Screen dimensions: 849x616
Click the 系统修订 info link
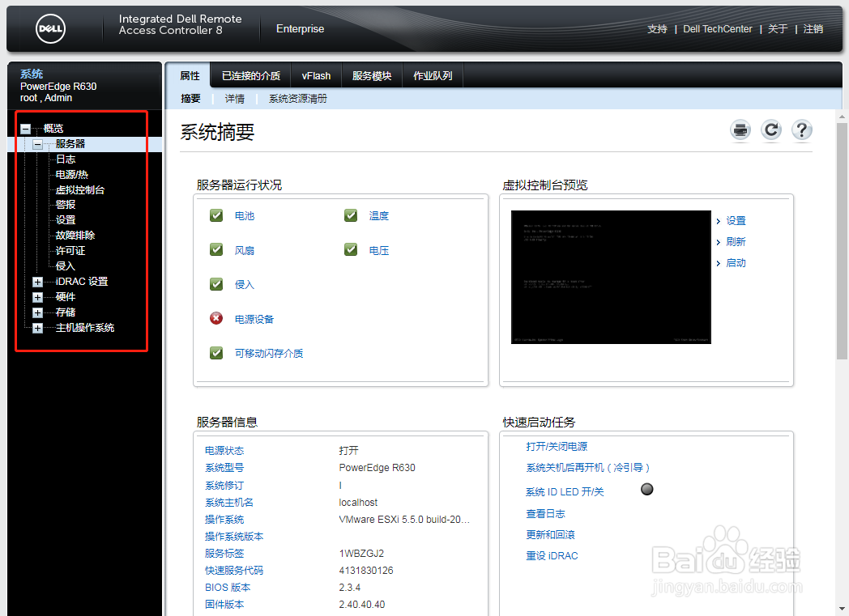click(224, 485)
